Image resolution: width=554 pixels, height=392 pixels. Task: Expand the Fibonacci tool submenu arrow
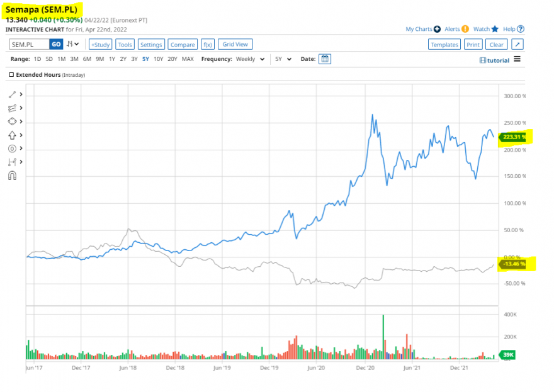coord(21,108)
